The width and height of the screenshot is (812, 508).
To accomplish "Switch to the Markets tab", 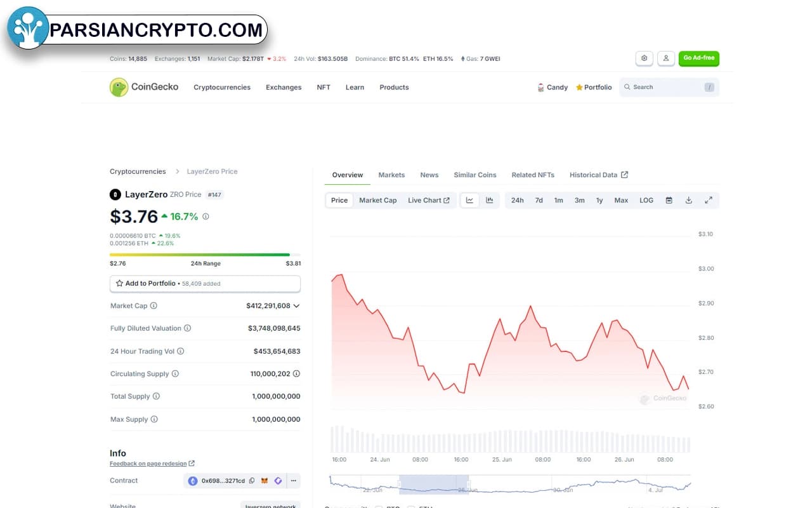I will (x=391, y=175).
